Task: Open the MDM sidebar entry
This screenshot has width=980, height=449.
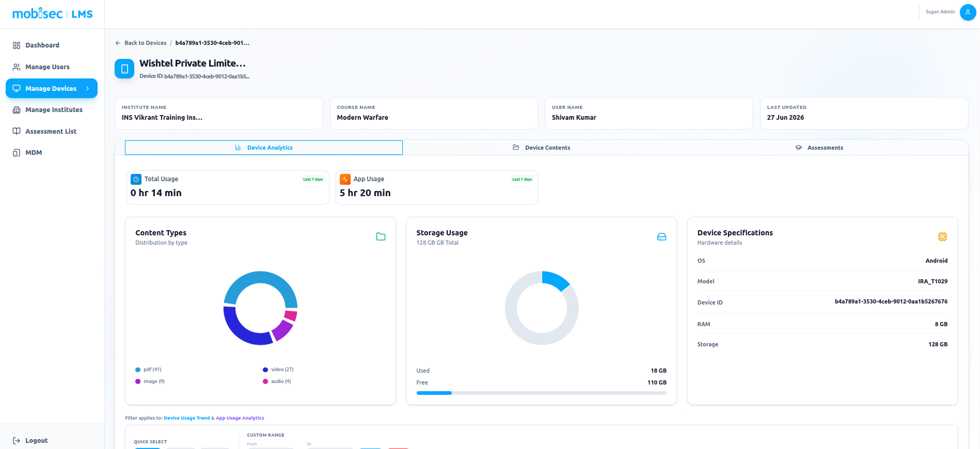Action: [52, 153]
